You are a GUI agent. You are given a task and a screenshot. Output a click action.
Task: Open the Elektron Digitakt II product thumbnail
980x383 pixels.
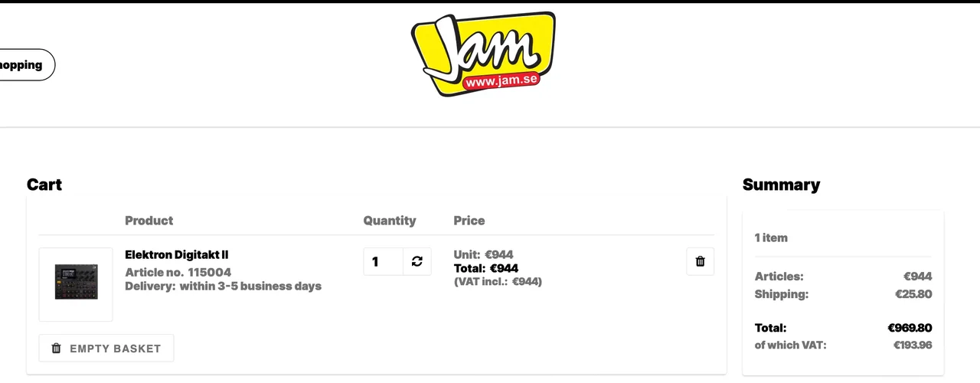(x=76, y=283)
